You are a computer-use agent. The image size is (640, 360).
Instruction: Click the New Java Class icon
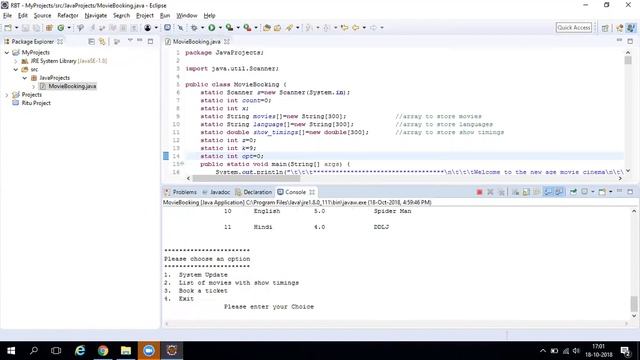(61, 28)
